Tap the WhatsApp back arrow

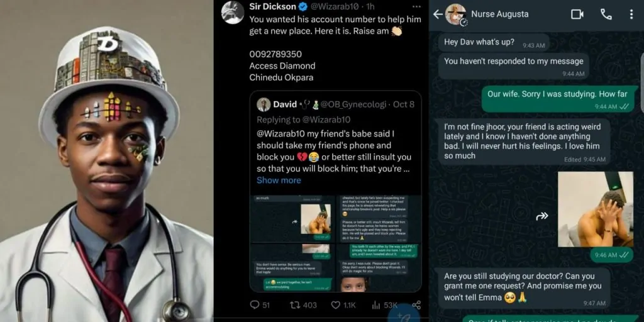coord(438,14)
